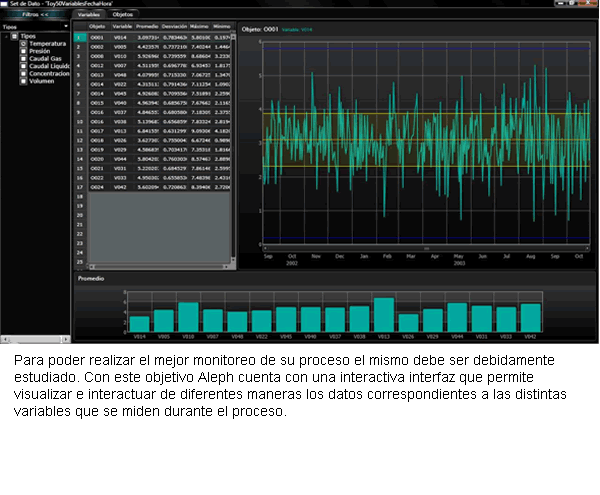
Task: Select row 1 with object O001
Action: (98, 37)
